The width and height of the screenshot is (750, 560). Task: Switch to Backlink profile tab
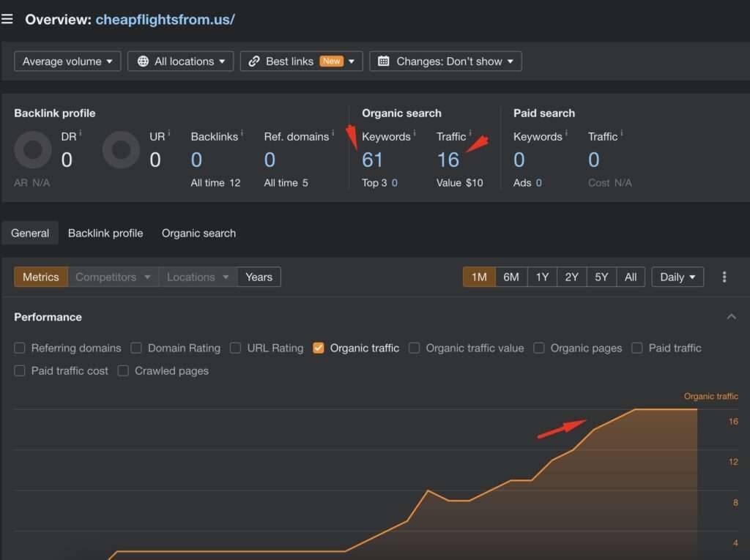pyautogui.click(x=105, y=233)
